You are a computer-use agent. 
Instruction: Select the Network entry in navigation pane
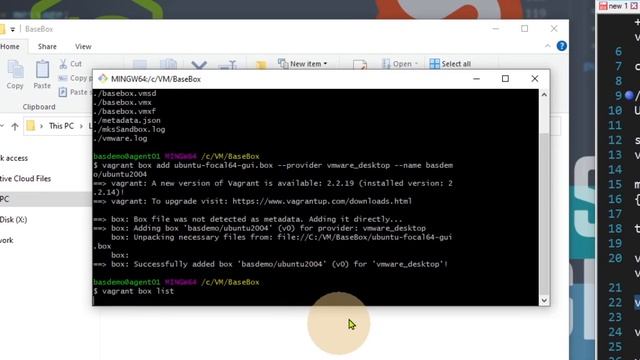coord(7,240)
